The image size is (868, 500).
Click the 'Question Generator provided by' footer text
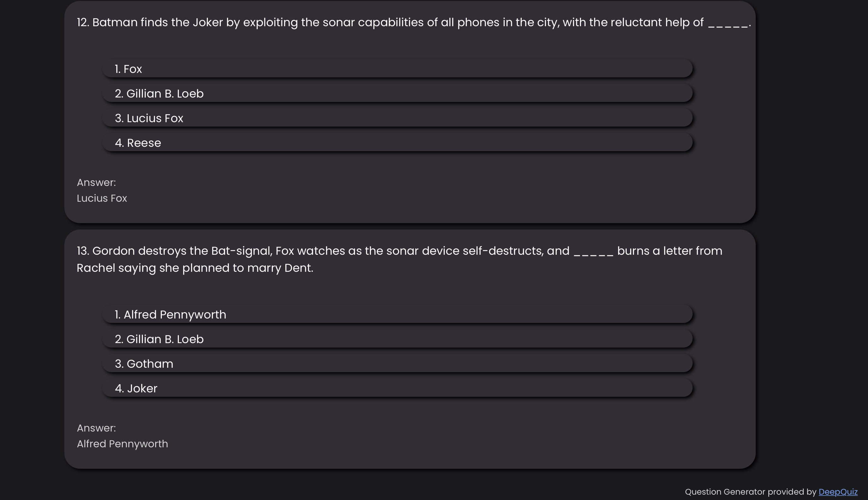pos(750,492)
